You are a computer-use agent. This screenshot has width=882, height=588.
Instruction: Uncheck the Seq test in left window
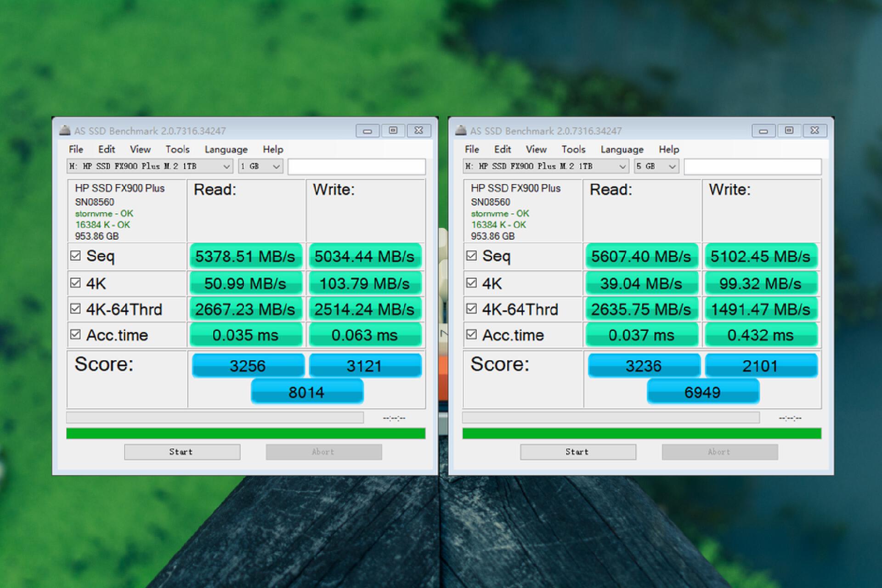pyautogui.click(x=76, y=256)
